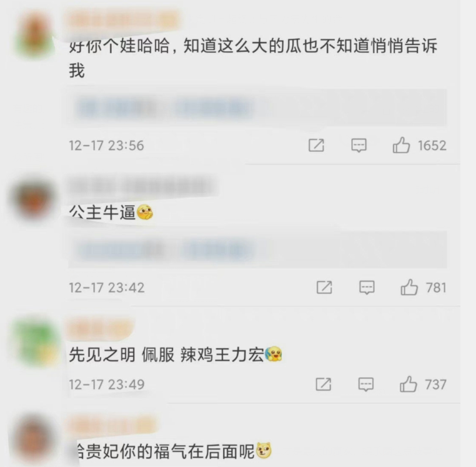
Task: Share the 公主牛逼 comment using its repost icon
Action: (324, 287)
